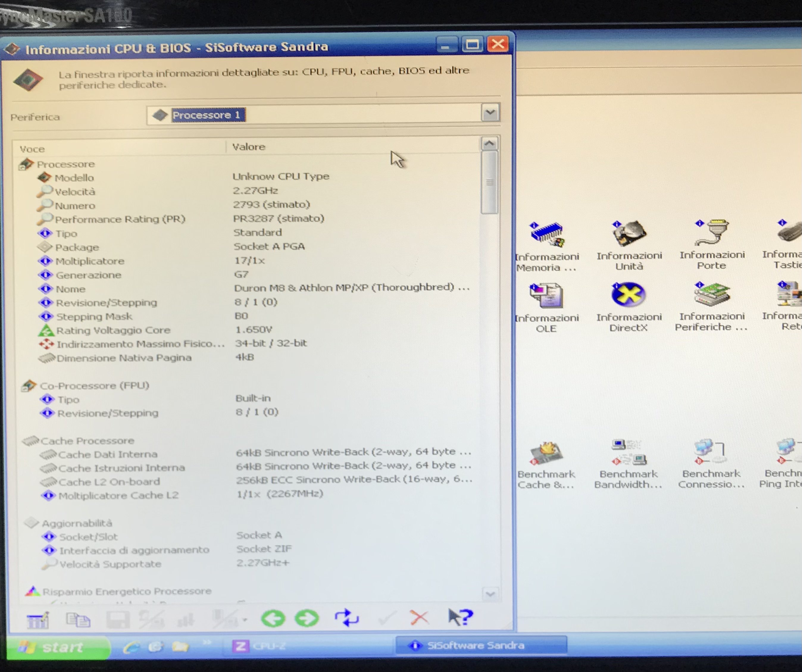Select the Cache Processore tree entry

click(x=87, y=441)
